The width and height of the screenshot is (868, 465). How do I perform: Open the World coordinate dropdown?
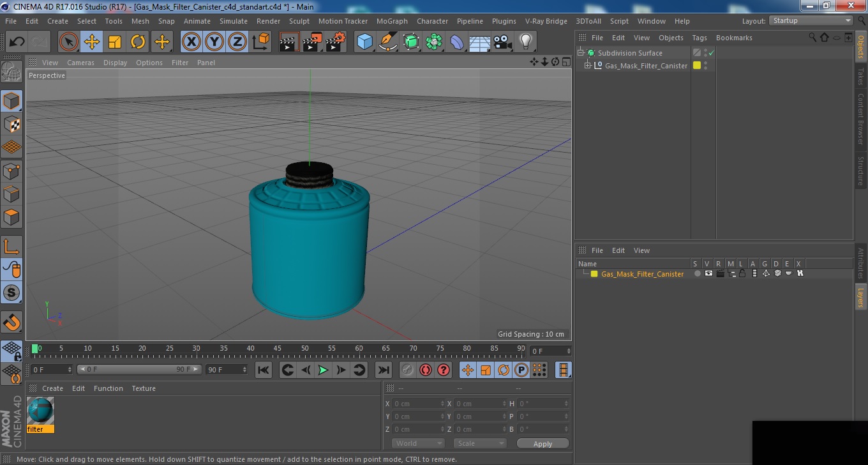click(x=418, y=443)
